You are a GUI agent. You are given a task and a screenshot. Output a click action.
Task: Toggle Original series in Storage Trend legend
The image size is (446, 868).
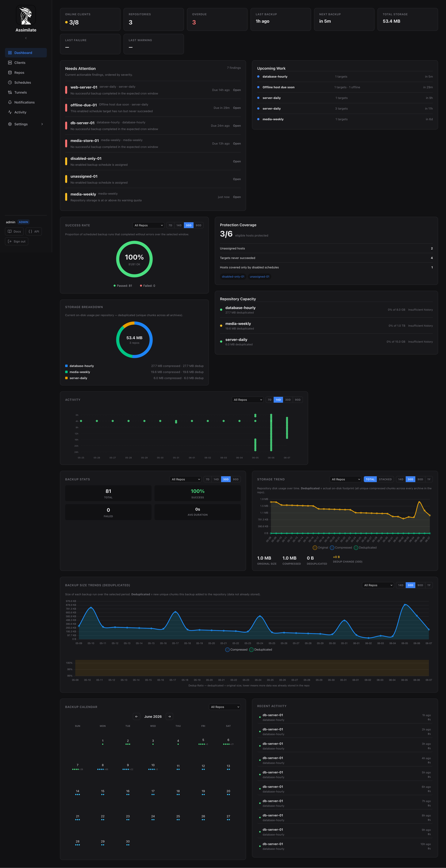click(320, 548)
